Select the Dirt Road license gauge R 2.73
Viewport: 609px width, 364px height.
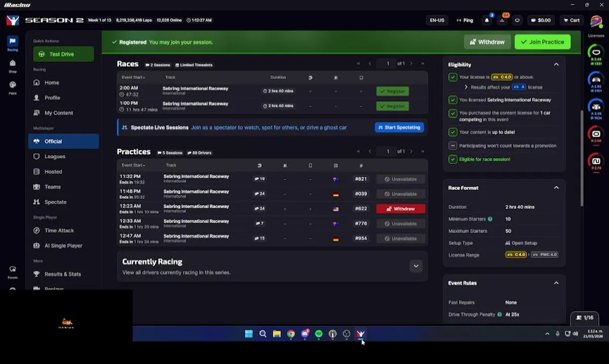coord(596,163)
